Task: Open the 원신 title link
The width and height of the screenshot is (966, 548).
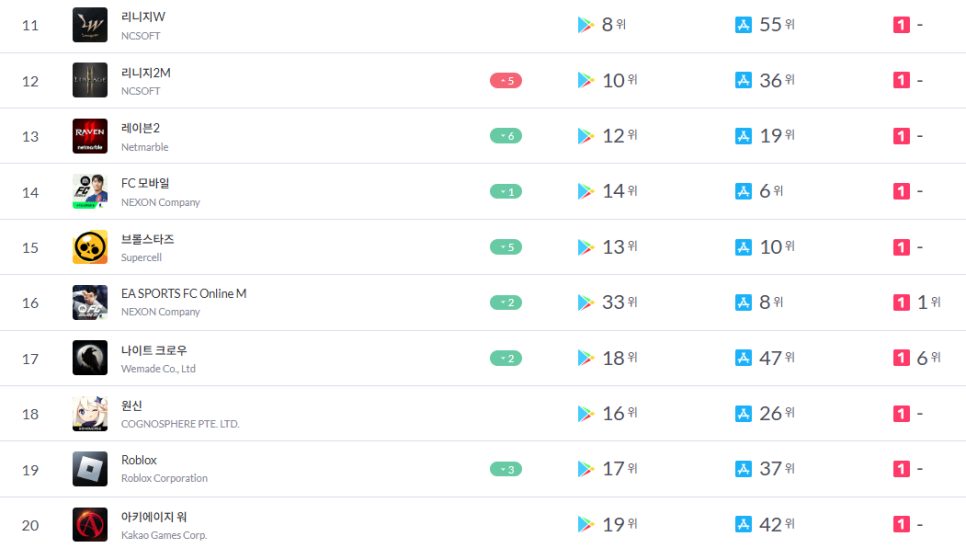Action: coord(132,406)
